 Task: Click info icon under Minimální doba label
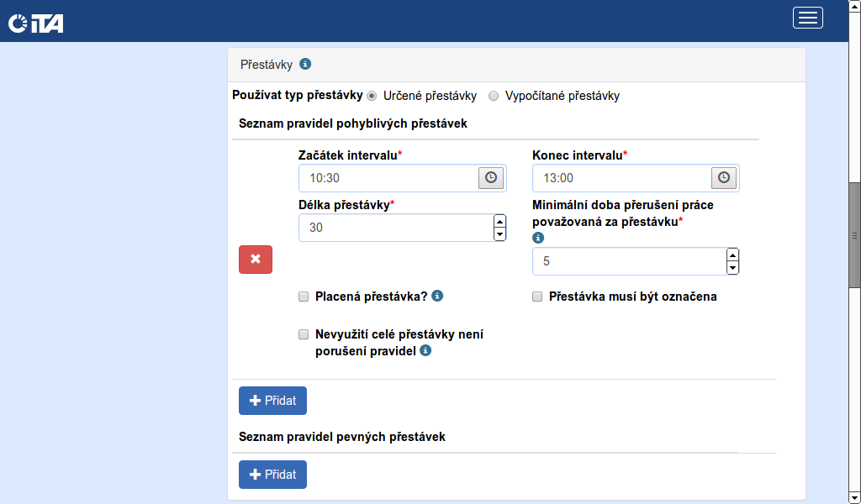[x=538, y=238]
